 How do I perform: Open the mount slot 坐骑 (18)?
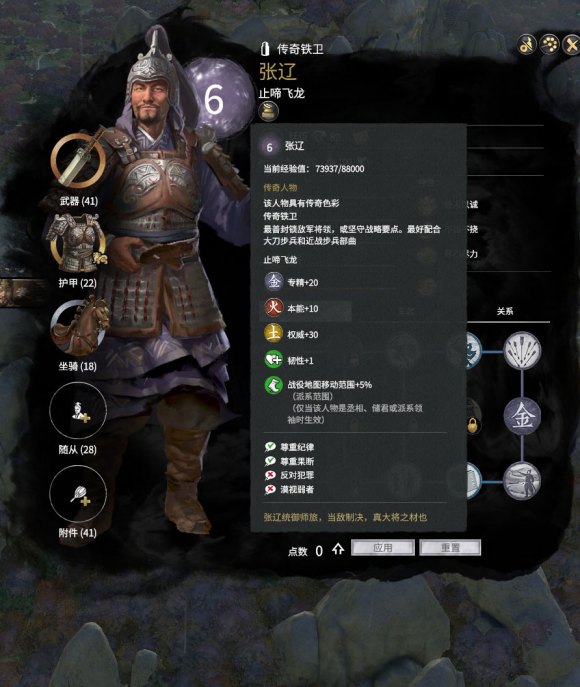click(79, 328)
